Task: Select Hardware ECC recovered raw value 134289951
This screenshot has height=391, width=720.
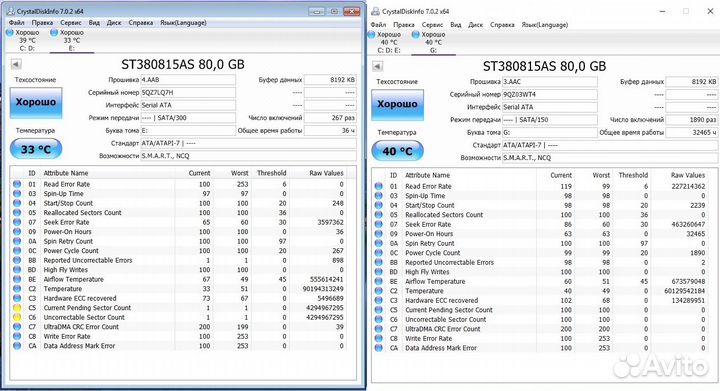Action: pyautogui.click(x=688, y=301)
